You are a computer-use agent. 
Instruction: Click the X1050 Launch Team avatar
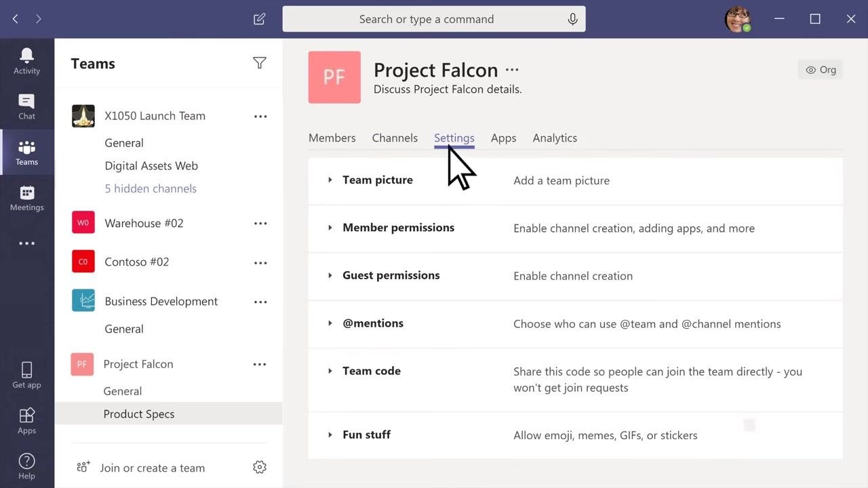(x=83, y=116)
